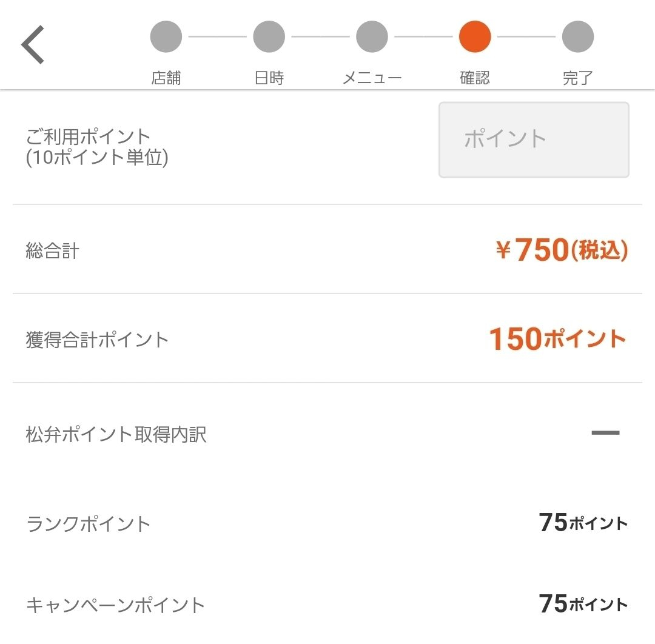The height and width of the screenshot is (644, 655).
Task: Select the 完了 step circle
Action: (578, 37)
